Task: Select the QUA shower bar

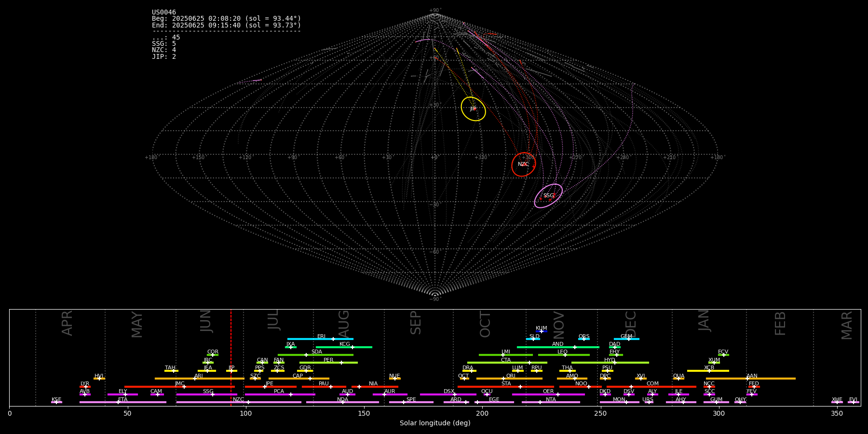Action: (678, 379)
